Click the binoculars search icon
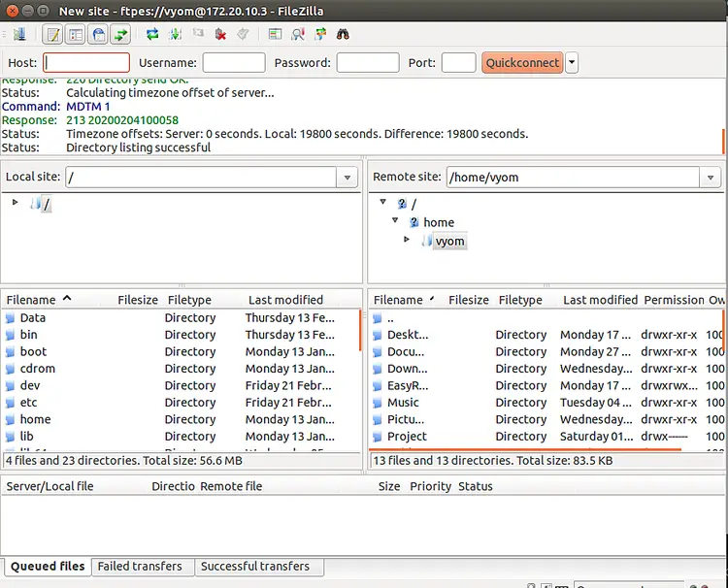Image resolution: width=728 pixels, height=588 pixels. [x=343, y=34]
